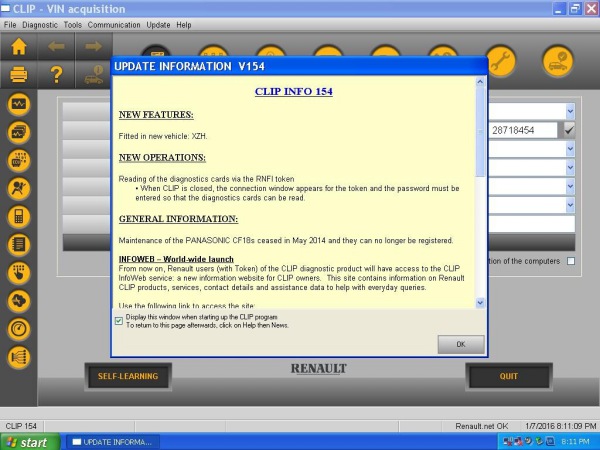The height and width of the screenshot is (450, 600).
Task: Click OK to dismiss update information
Action: tap(461, 344)
